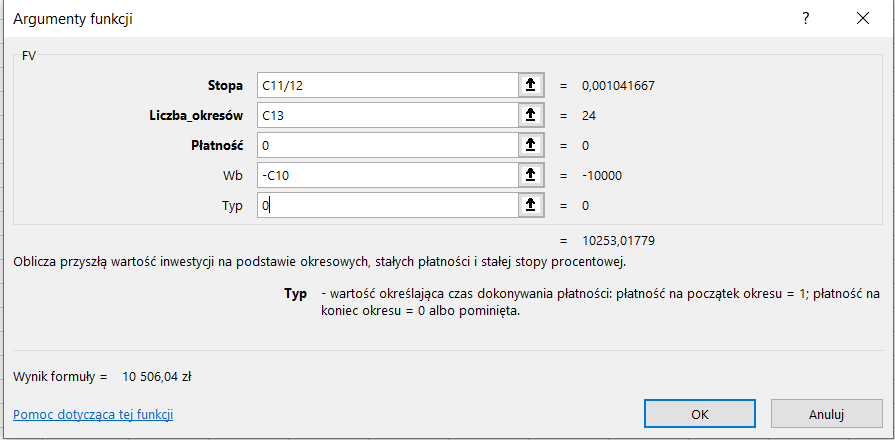Click the cell selector arrow next to Wb
Viewport: 895px width, 440px height.
(531, 176)
